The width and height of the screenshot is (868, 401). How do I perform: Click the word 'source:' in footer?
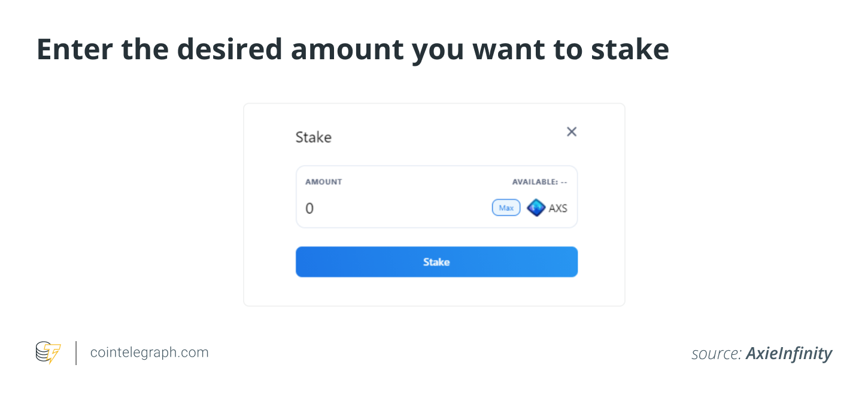pyautogui.click(x=717, y=354)
